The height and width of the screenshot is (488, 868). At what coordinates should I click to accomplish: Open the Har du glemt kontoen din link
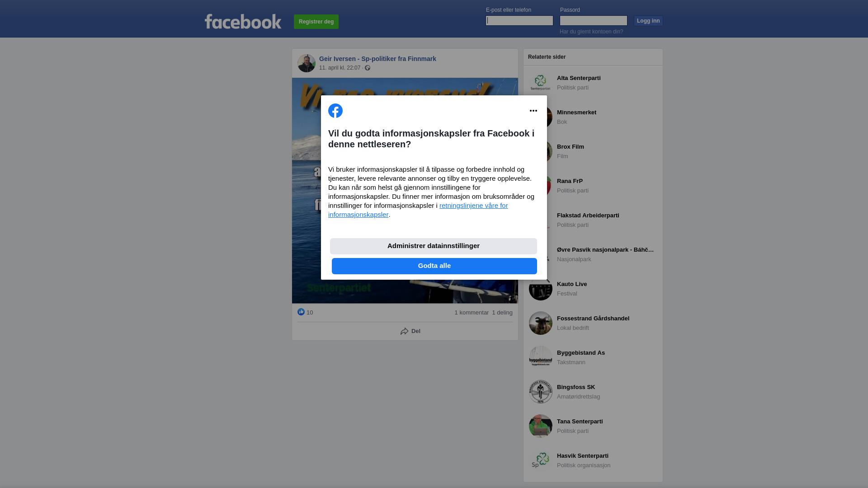click(591, 32)
